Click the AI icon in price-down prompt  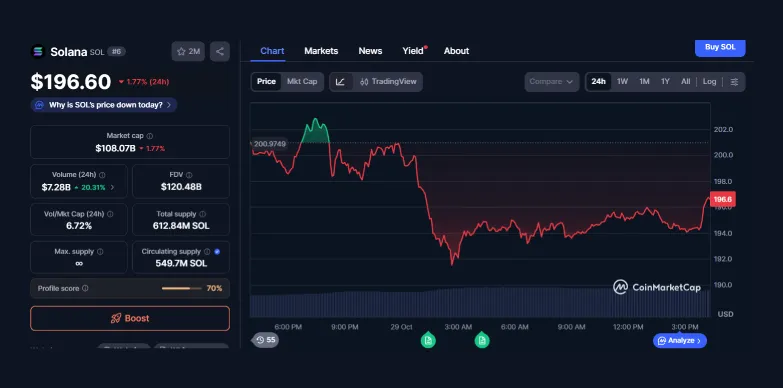coord(39,105)
